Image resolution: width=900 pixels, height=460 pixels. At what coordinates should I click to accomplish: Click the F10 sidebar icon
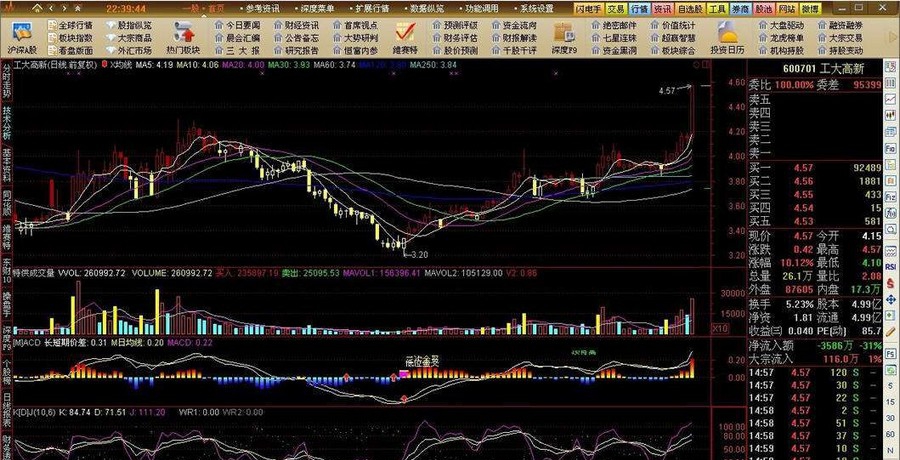coord(891,148)
